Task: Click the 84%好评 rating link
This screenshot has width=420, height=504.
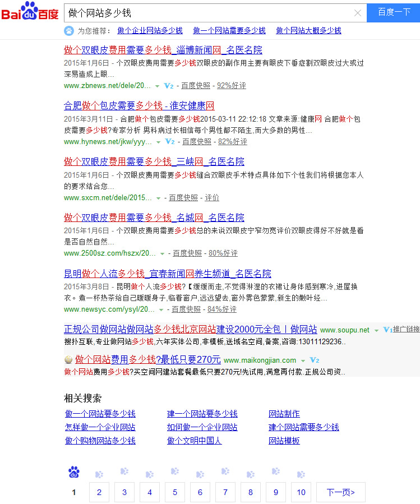Action: 222,309
